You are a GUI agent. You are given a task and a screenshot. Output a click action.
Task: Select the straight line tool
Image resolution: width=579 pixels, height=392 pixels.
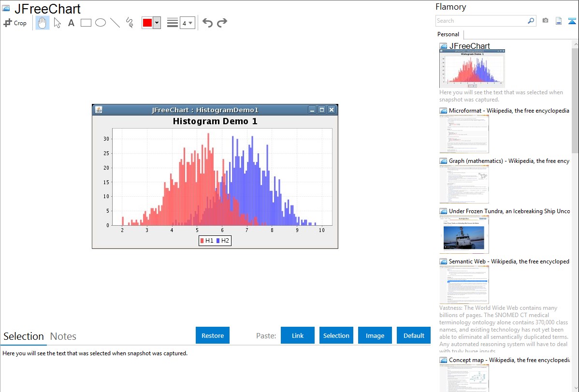click(115, 23)
